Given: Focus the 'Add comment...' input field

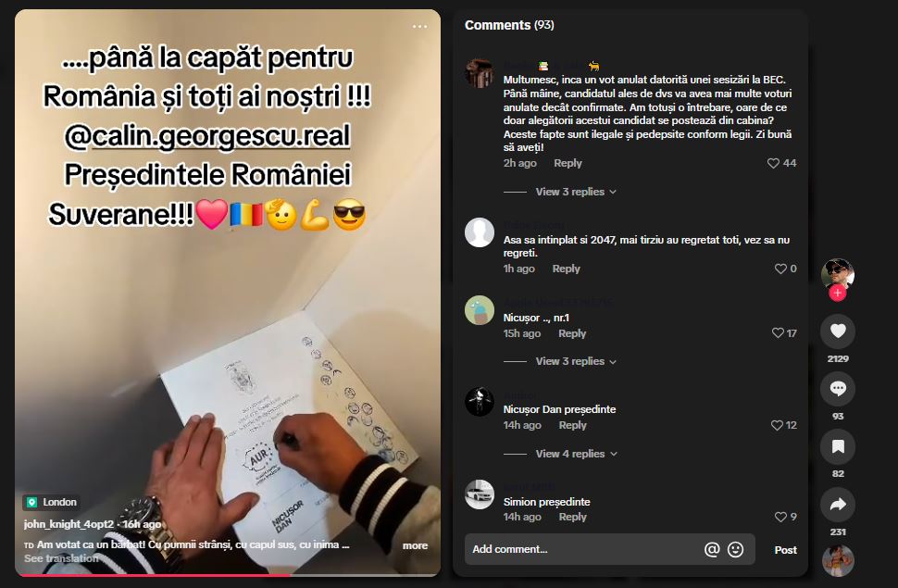Looking at the screenshot, I should click(x=584, y=550).
